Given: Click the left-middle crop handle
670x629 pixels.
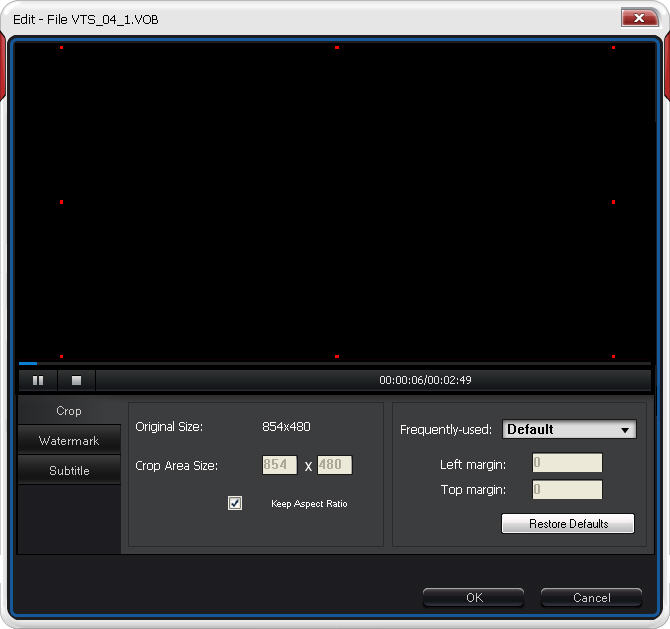Looking at the screenshot, I should point(61,202).
